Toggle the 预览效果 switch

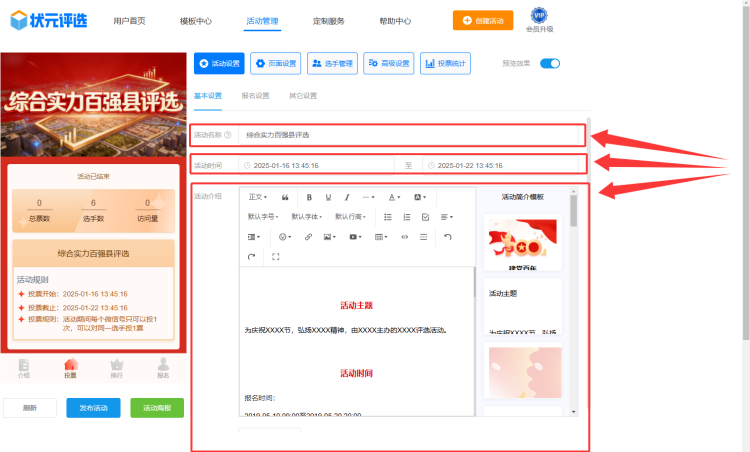550,64
